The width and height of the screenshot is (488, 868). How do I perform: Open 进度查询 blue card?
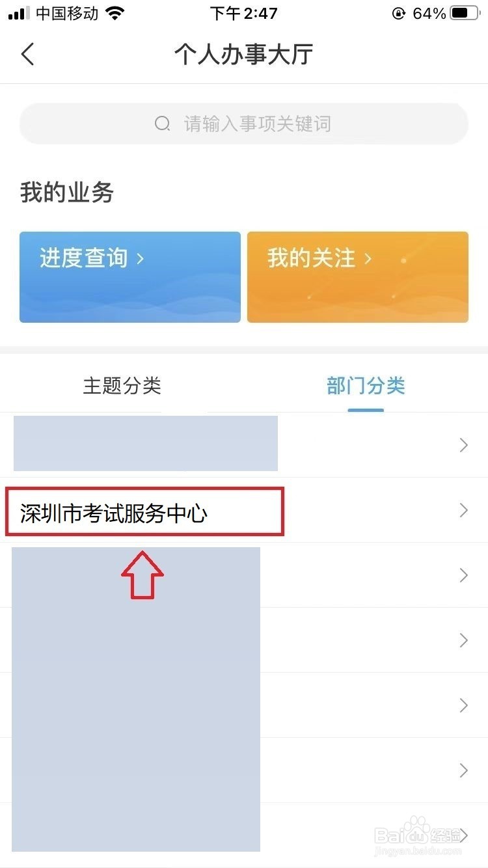(x=130, y=277)
